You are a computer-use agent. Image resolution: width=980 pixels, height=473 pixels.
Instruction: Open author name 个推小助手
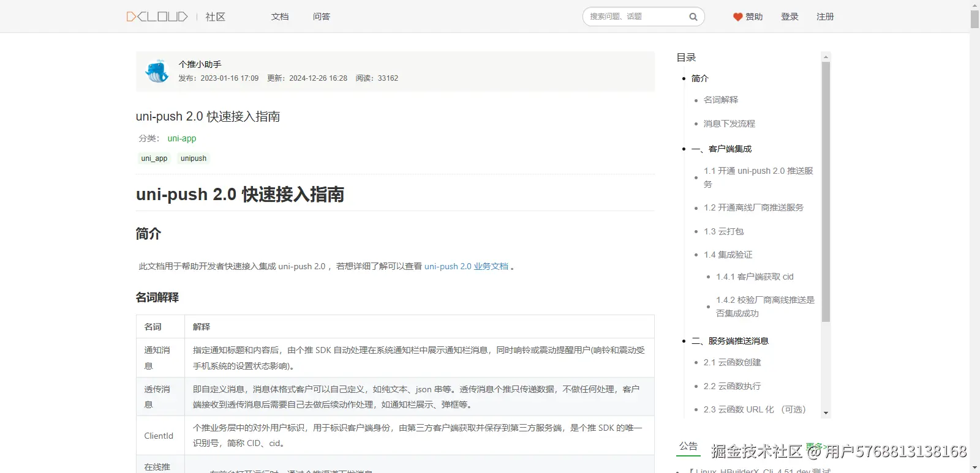tap(200, 64)
